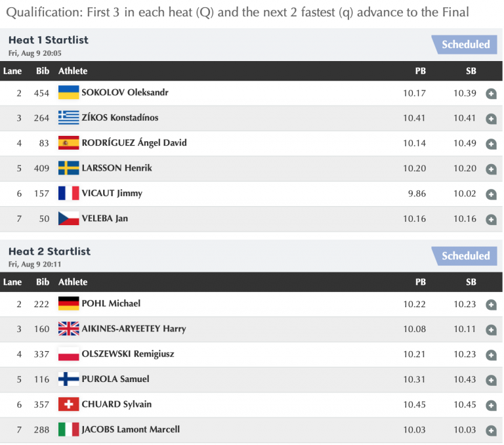Click the Heat 2 Scheduled status badge
Viewport: 504px width, 445px height.
pos(465,256)
